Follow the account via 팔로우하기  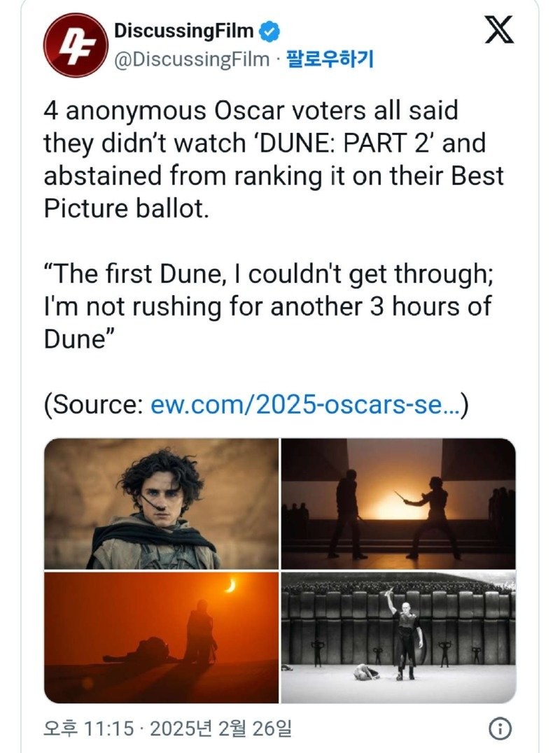[x=330, y=59]
